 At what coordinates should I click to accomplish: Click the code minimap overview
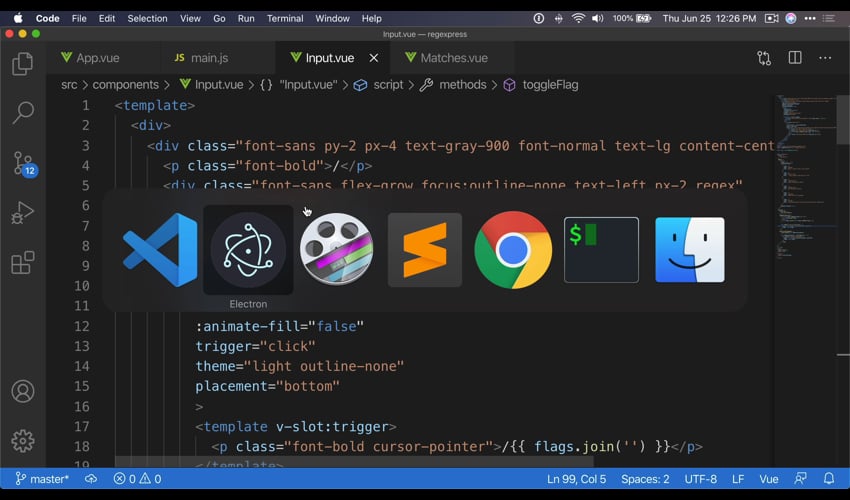(x=806, y=179)
